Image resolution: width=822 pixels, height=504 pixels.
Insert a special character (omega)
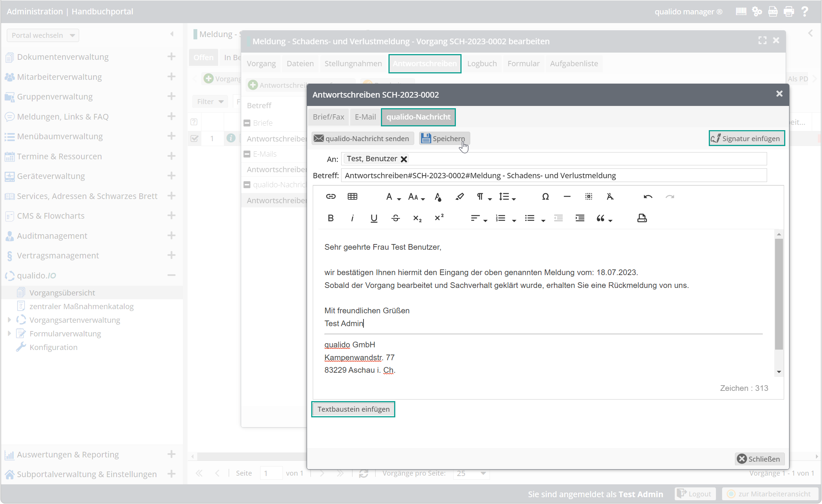tap(545, 197)
